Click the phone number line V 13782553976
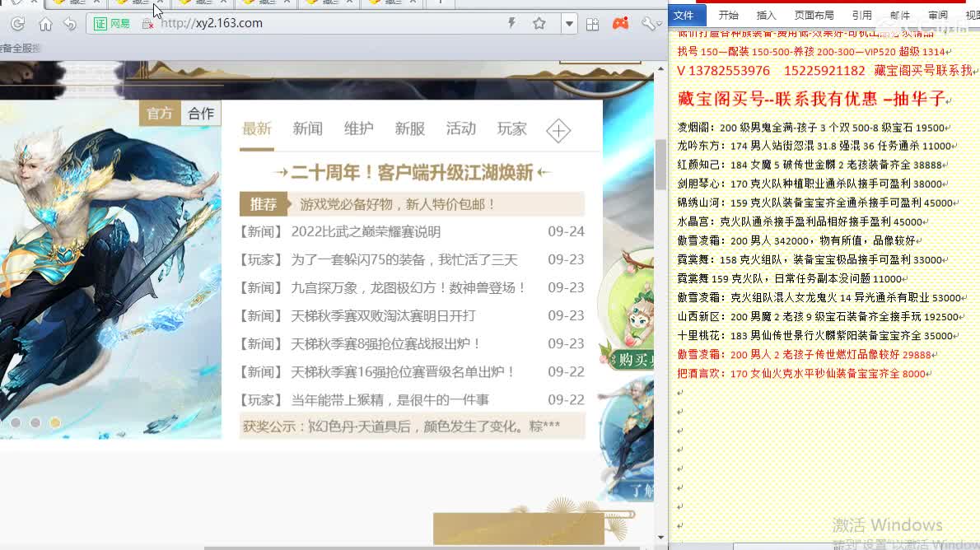 [x=825, y=71]
